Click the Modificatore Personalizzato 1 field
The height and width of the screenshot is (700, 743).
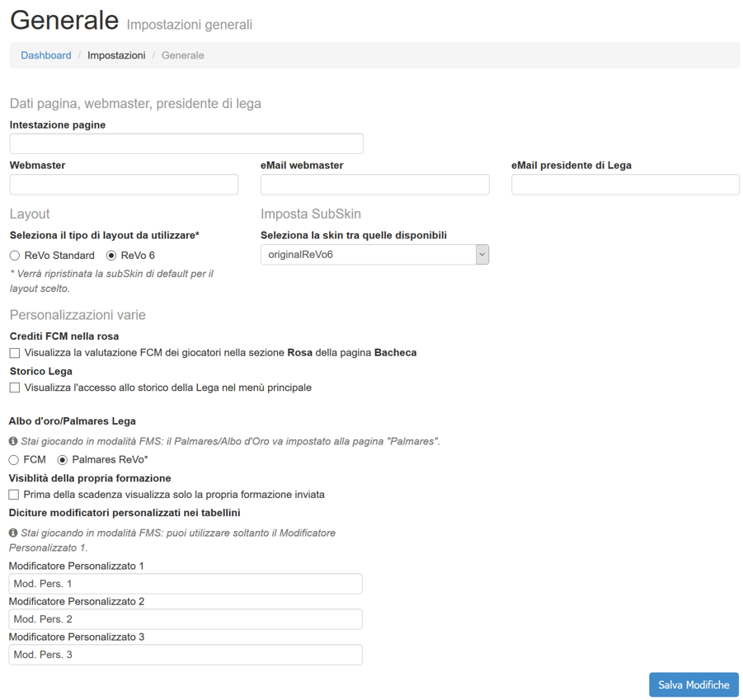[186, 584]
